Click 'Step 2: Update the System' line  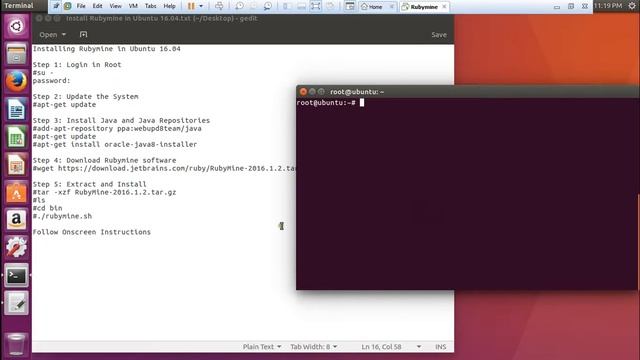tap(85, 97)
